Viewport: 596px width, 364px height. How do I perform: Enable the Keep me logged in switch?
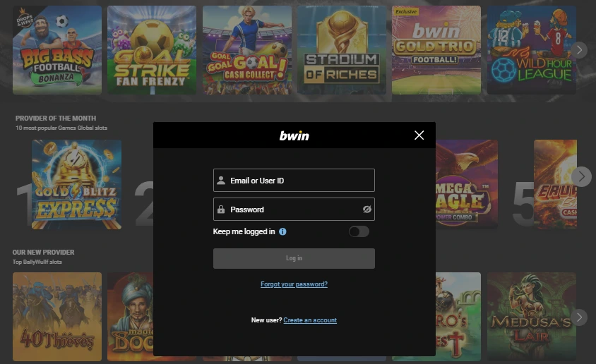tap(359, 231)
